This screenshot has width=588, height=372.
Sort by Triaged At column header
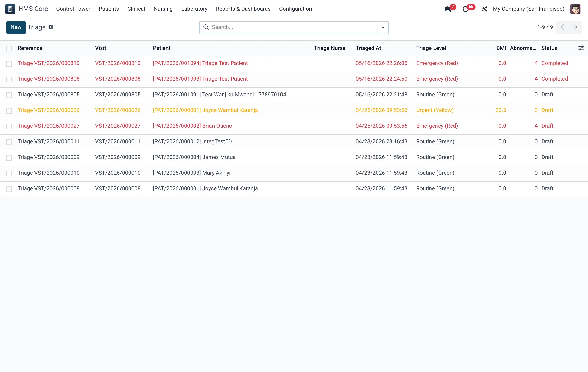click(x=368, y=48)
